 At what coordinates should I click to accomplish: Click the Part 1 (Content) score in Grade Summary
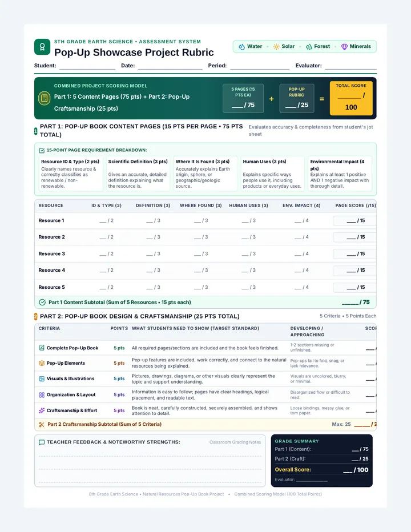360,449
